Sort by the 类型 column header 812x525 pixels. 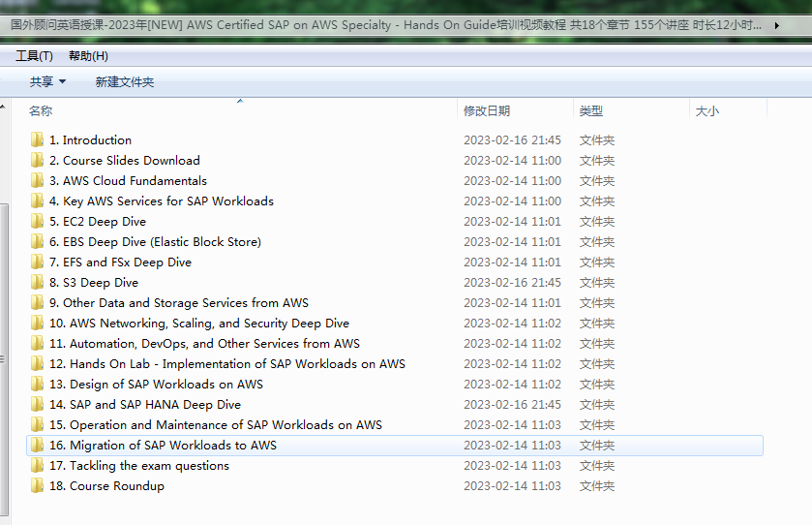[x=591, y=110]
